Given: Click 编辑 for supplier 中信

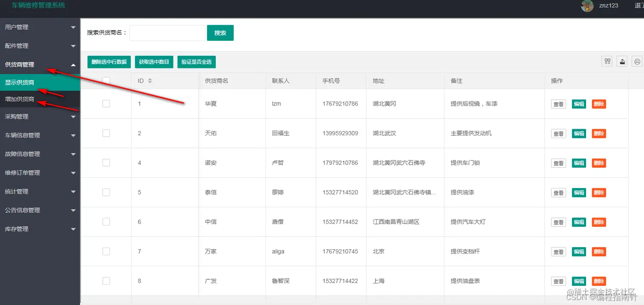Looking at the screenshot, I should click(579, 222).
